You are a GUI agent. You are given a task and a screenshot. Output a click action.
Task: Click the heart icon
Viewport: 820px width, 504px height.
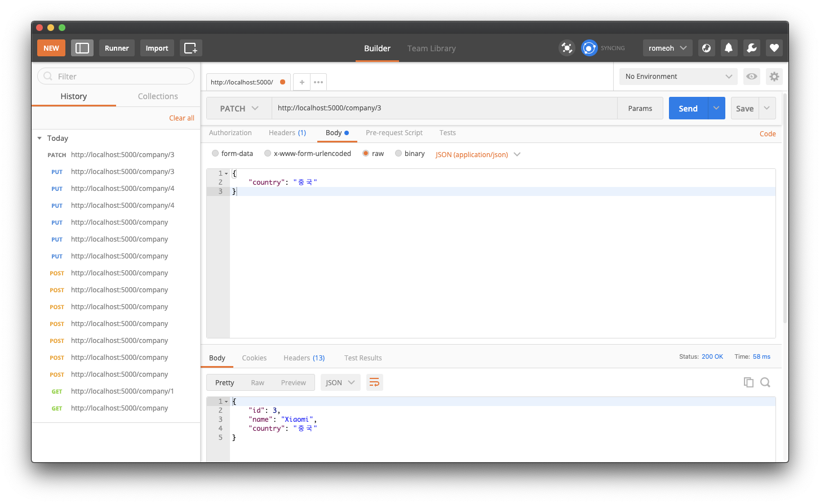pyautogui.click(x=774, y=48)
